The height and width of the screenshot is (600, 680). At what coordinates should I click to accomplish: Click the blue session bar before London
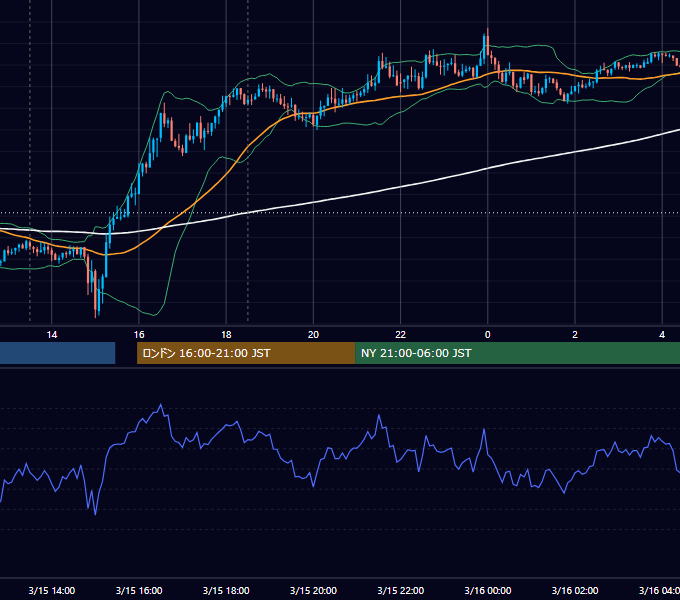click(58, 353)
